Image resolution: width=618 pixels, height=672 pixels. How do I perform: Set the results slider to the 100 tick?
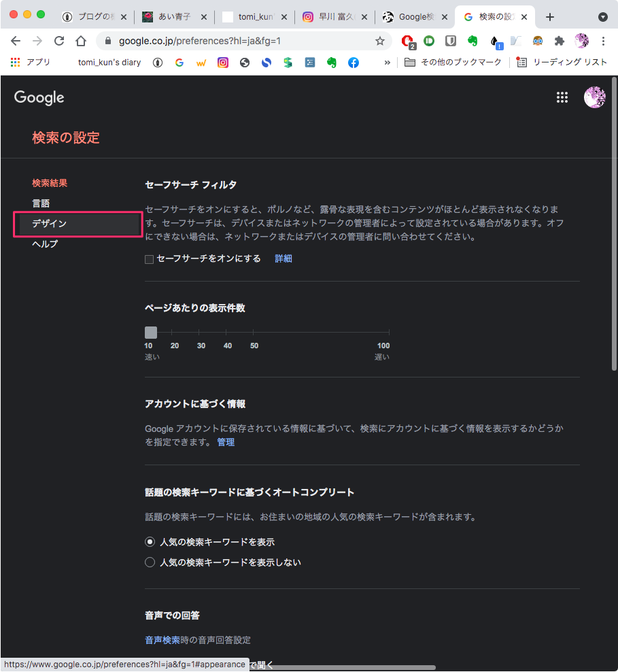(x=388, y=333)
